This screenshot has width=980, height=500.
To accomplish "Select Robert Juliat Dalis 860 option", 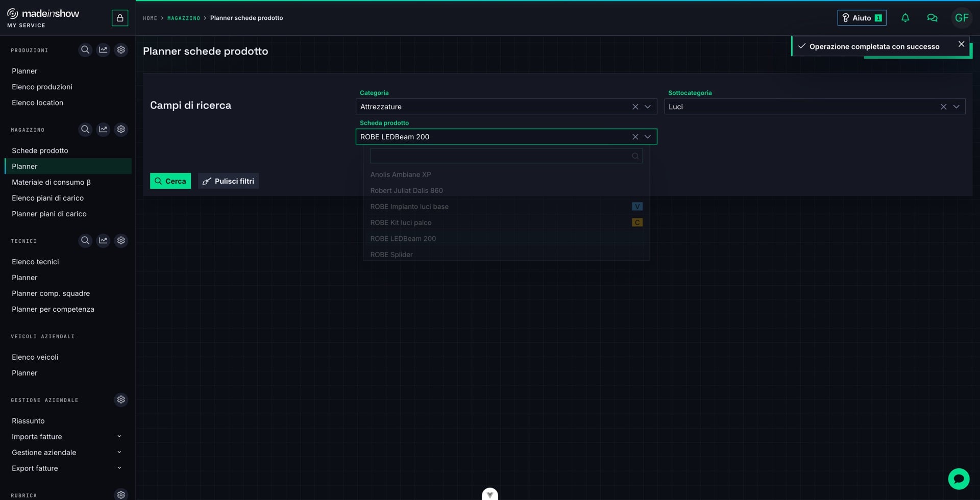I will coord(506,190).
